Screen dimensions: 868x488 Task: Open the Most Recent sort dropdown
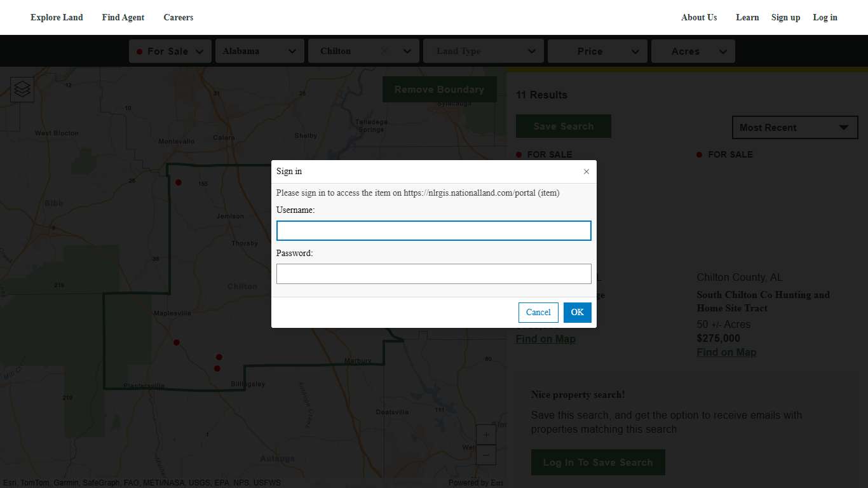click(794, 128)
